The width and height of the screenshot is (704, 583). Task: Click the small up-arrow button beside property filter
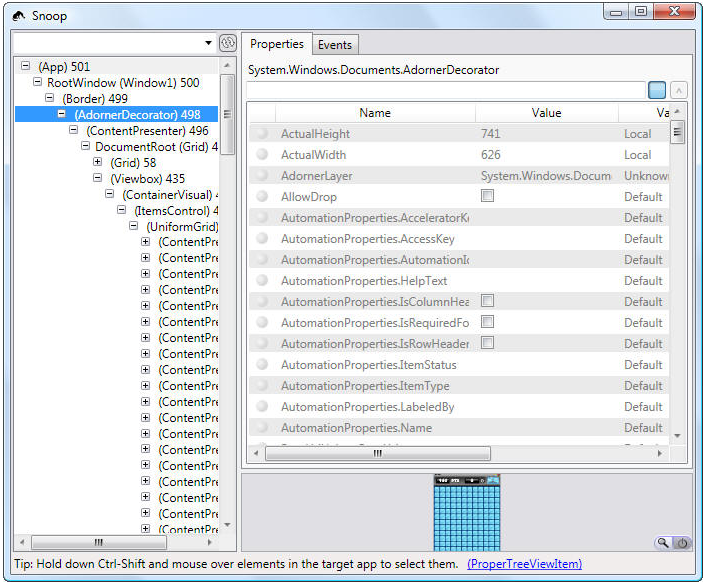pyautogui.click(x=678, y=90)
